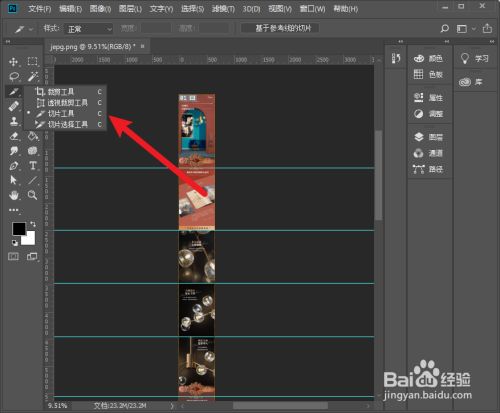The image size is (500, 413).
Task: Open the 库 libraries panel
Action: [x=471, y=82]
